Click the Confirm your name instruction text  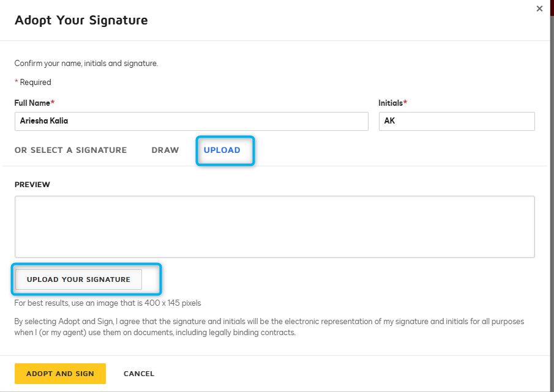coord(86,64)
